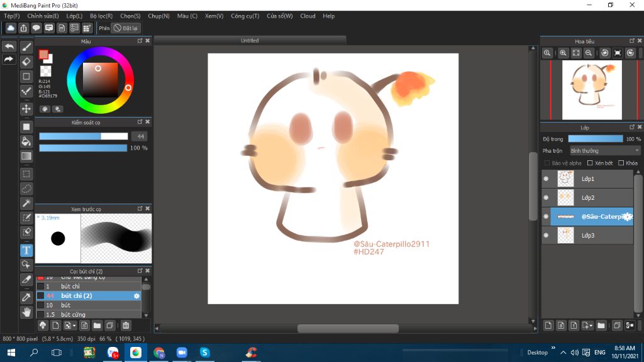Click the Undo arrow
The width and height of the screenshot is (644, 362).
point(9,47)
